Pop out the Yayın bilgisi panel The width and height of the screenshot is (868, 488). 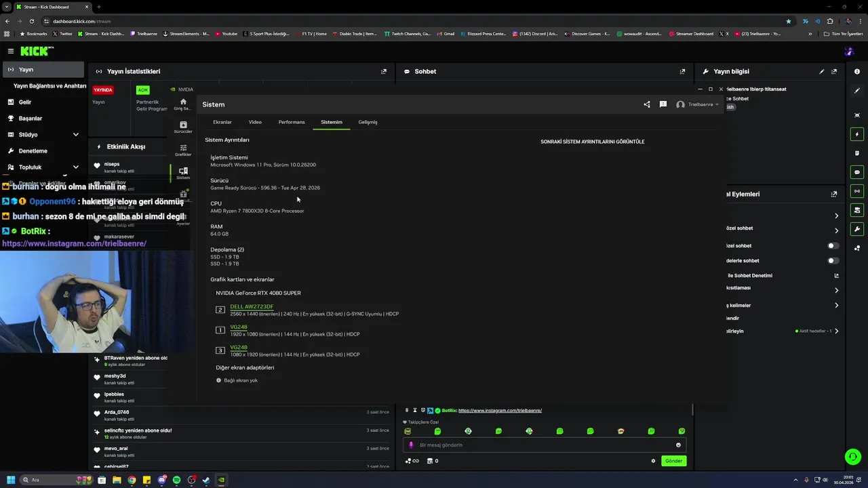(x=834, y=71)
